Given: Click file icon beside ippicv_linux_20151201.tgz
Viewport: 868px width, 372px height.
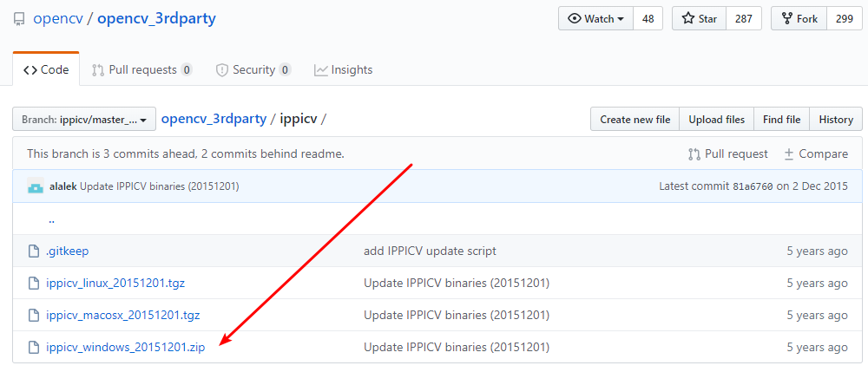Looking at the screenshot, I should 34,284.
